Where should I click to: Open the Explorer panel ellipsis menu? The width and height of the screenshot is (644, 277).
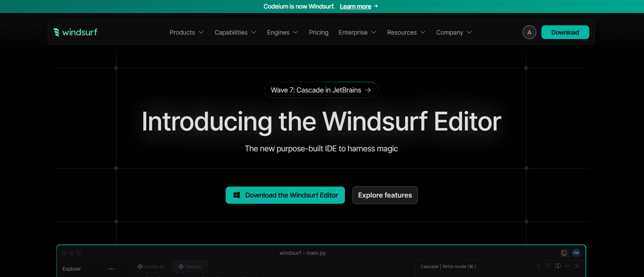(x=111, y=269)
